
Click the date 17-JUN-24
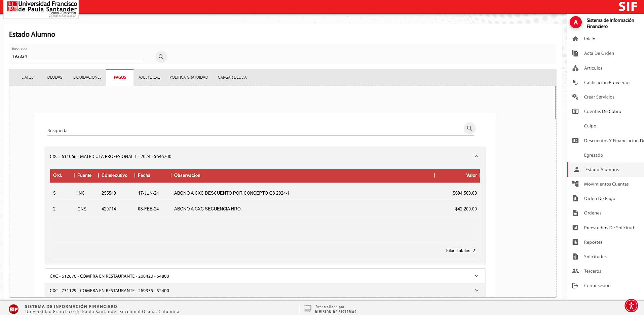(148, 193)
